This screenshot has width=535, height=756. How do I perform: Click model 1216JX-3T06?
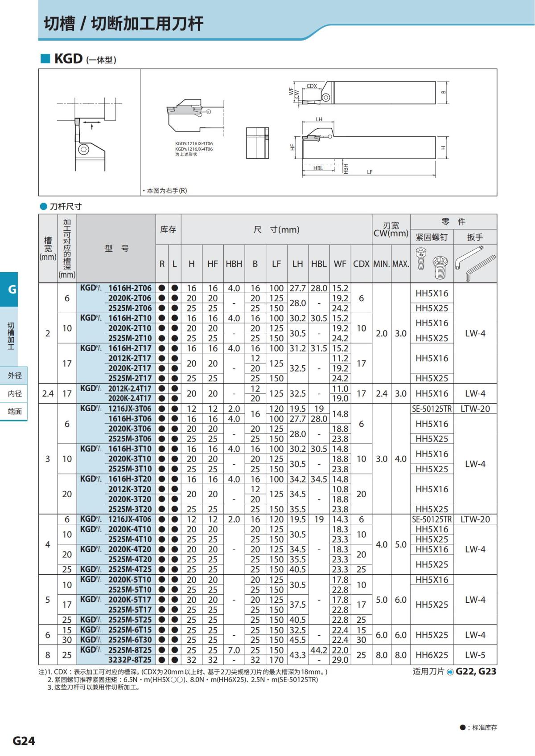pyautogui.click(x=130, y=409)
